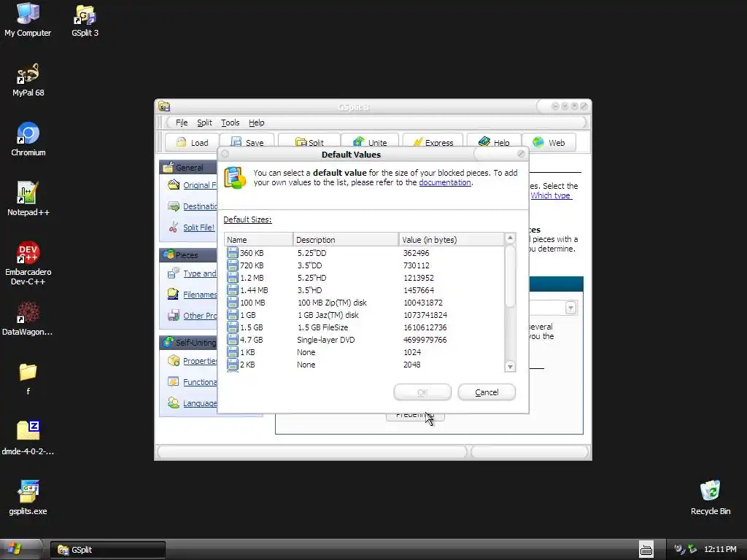The height and width of the screenshot is (560, 747).
Task: Click the list scrollbar down arrow
Action: coord(510,366)
